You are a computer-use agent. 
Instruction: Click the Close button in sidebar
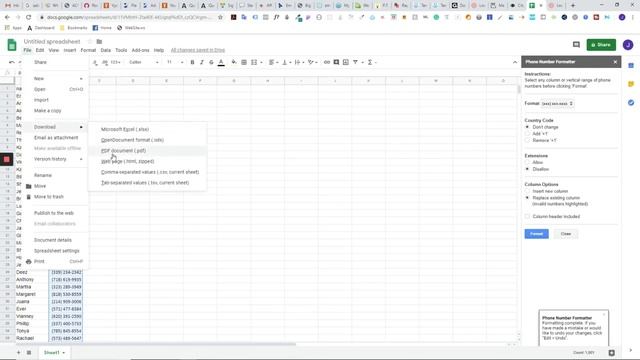[x=566, y=234]
